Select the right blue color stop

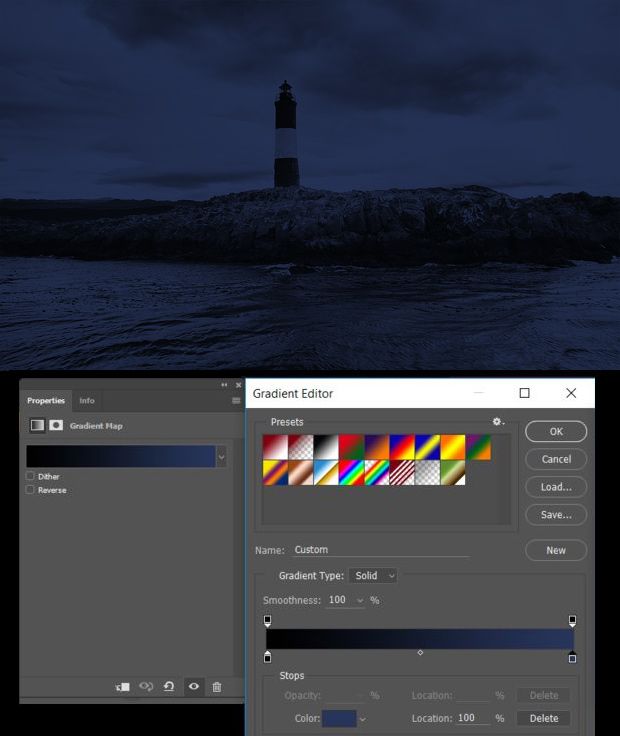(x=572, y=657)
